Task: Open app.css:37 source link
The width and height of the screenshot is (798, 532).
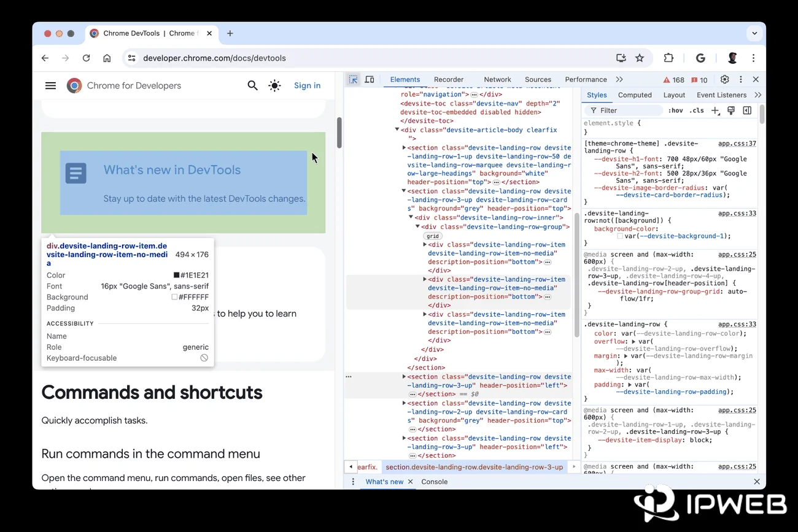Action: coord(737,144)
